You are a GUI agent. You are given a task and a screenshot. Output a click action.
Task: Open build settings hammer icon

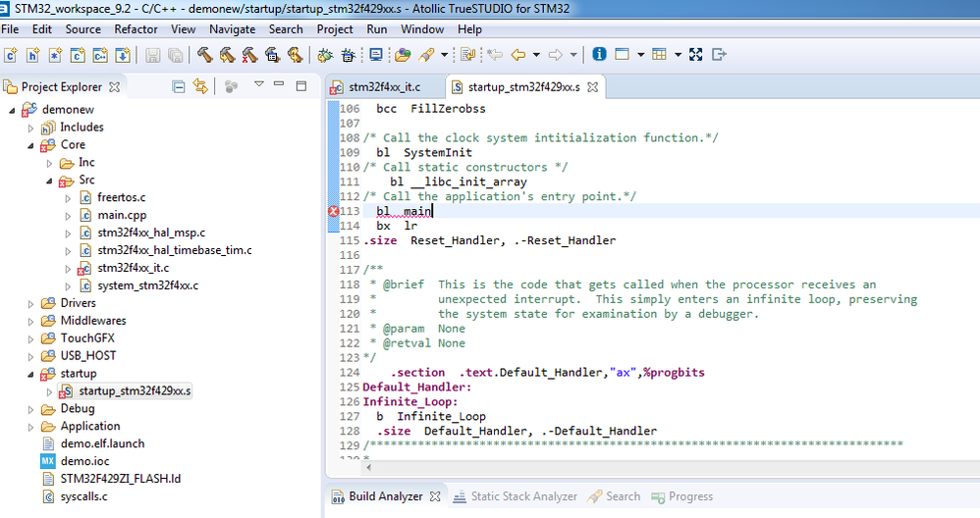(273, 55)
